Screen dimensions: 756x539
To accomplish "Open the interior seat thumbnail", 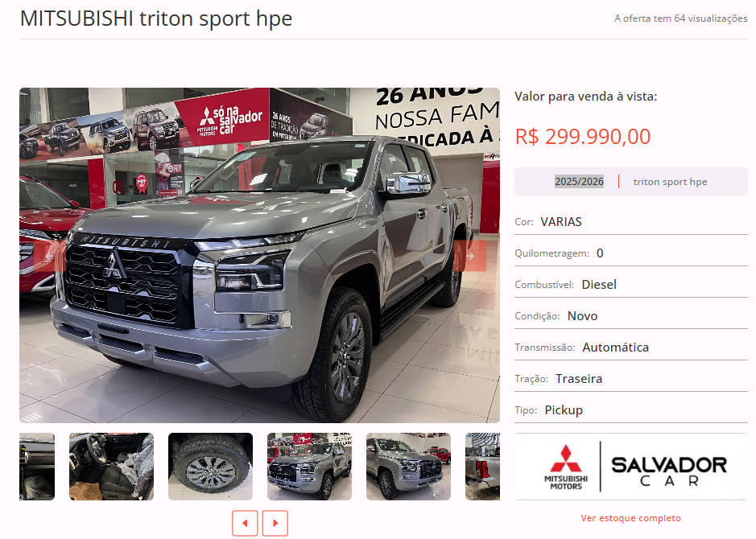I will coord(111,467).
